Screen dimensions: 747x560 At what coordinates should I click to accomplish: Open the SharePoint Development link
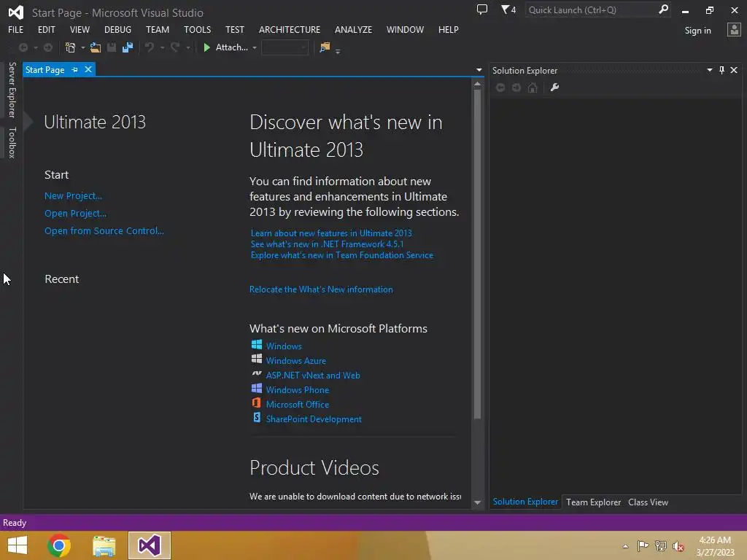coord(314,419)
